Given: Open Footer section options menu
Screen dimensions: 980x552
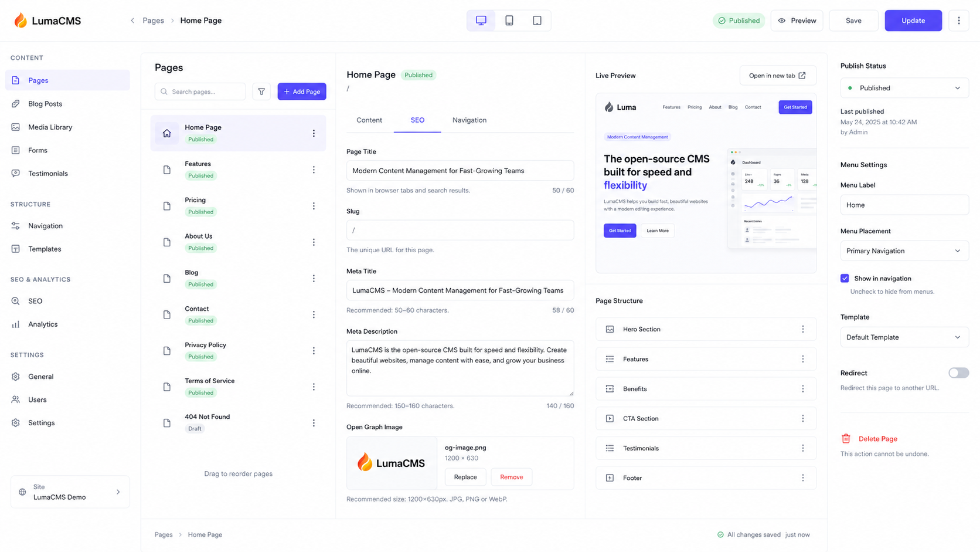Looking at the screenshot, I should click(x=803, y=478).
